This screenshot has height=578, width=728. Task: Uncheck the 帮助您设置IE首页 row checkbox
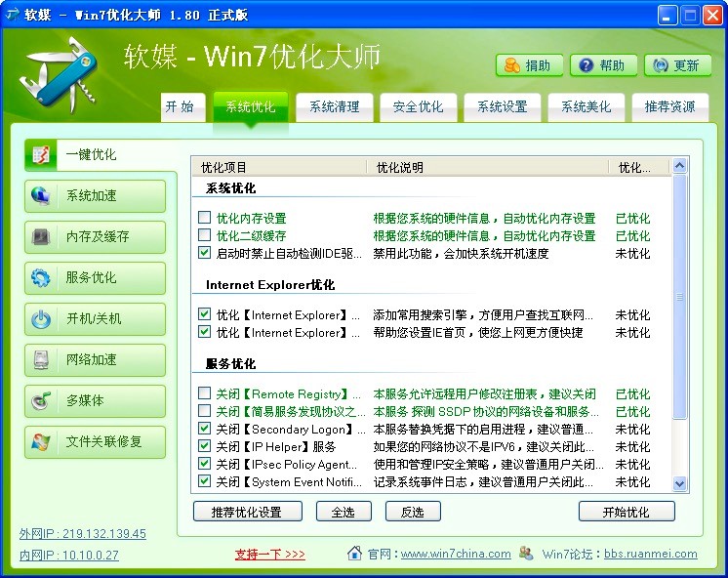click(x=204, y=331)
